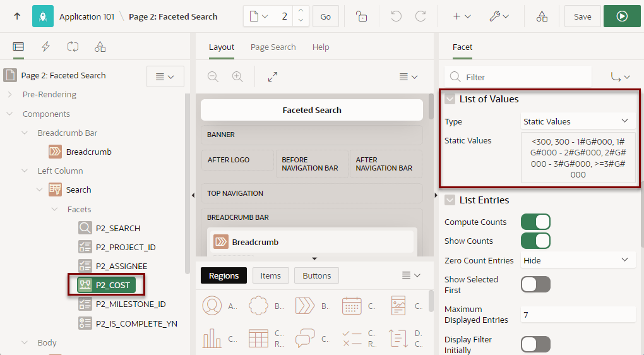Switch to the Processing tab icon
The width and height of the screenshot is (644, 355).
point(73,47)
